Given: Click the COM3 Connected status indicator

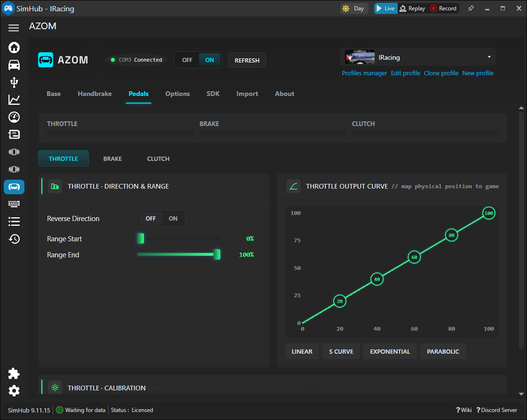Looking at the screenshot, I should [137, 60].
